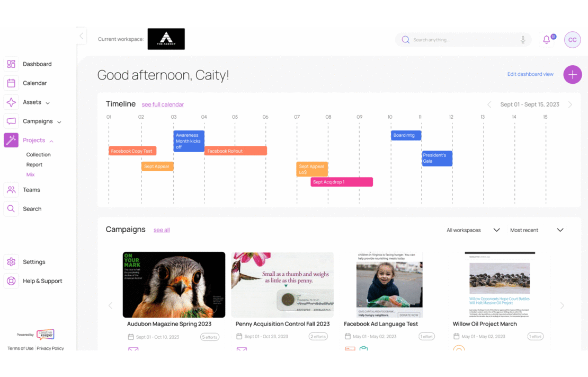The height and width of the screenshot is (377, 588).
Task: Click the Sept Acq drop 1 timeline bar
Action: (342, 182)
